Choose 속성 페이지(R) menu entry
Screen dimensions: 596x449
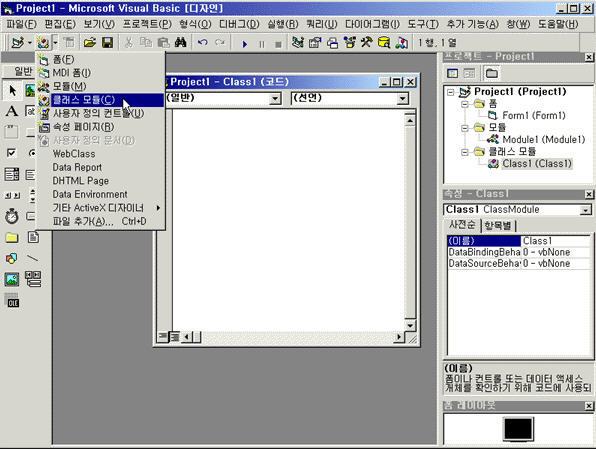click(100, 127)
